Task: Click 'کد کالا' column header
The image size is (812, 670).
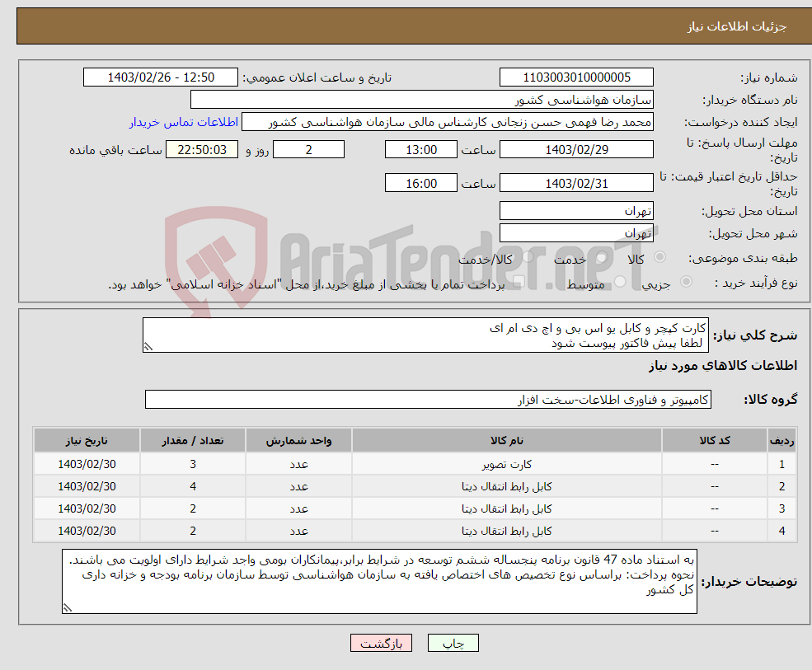Action: click(715, 441)
